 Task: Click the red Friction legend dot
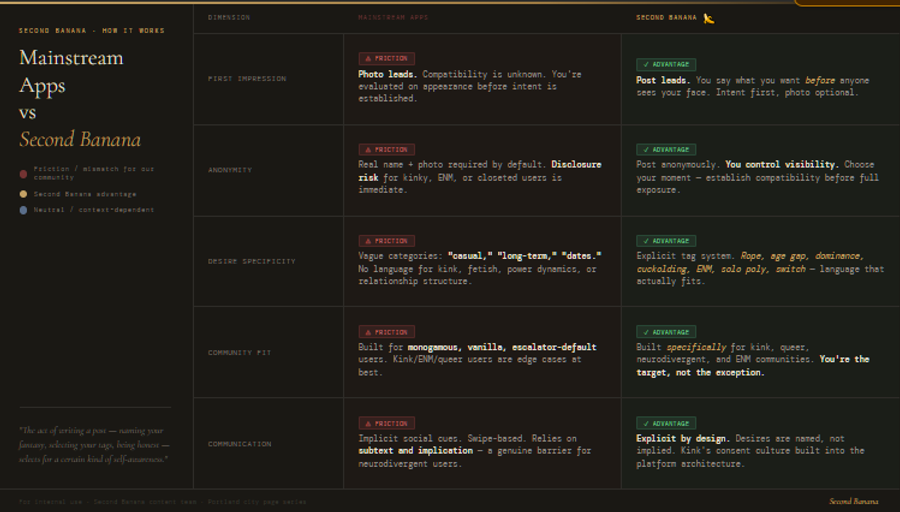[24, 174]
